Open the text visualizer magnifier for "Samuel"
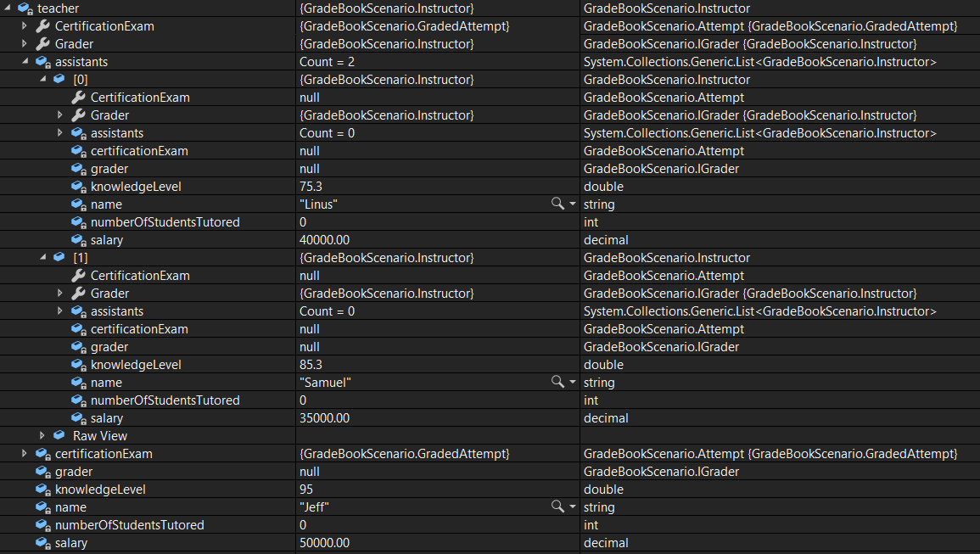This screenshot has height=554, width=980. tap(557, 382)
